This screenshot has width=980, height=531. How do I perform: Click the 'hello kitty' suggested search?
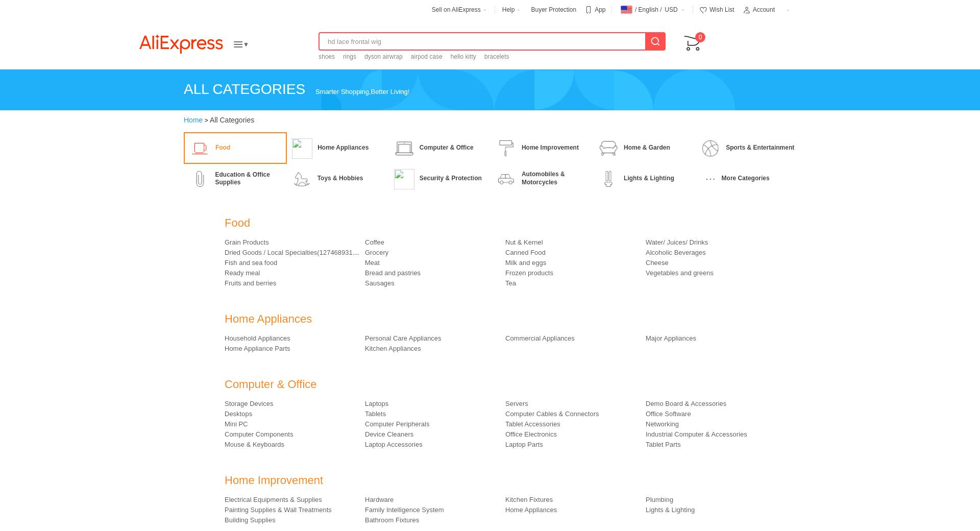click(x=463, y=57)
